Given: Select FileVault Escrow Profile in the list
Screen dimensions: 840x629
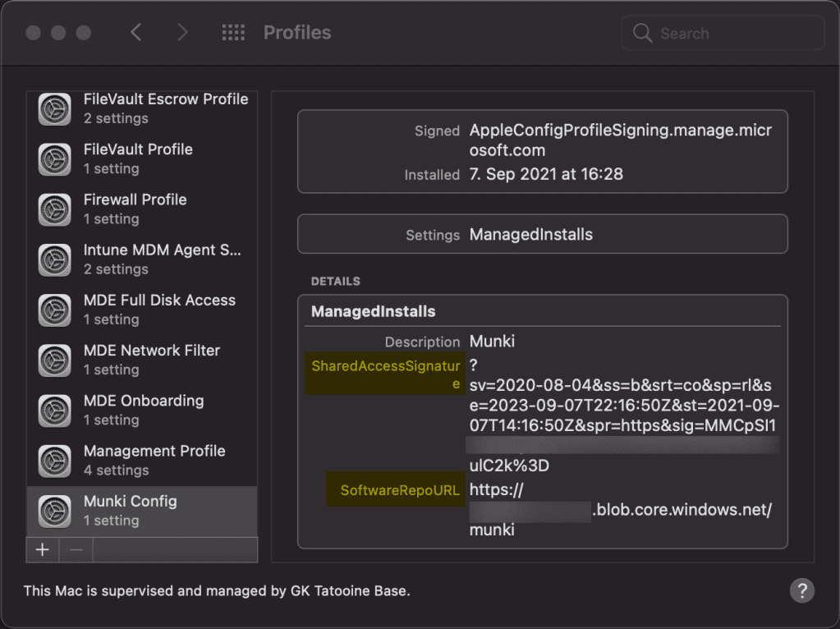Looking at the screenshot, I should (x=142, y=109).
